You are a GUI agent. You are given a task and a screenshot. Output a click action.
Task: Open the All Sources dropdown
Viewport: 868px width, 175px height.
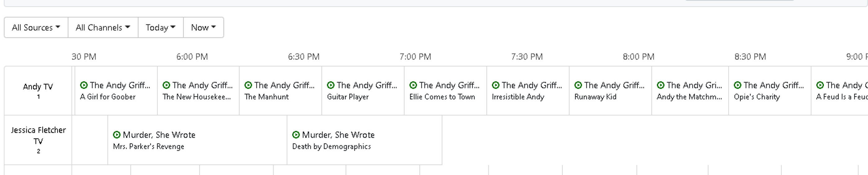36,28
